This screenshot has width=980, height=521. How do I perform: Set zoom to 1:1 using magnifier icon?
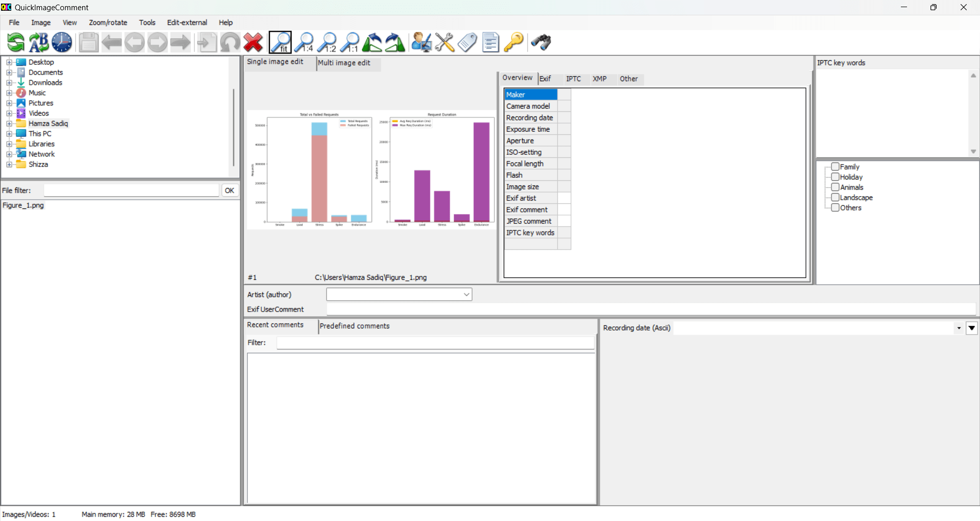coord(350,42)
